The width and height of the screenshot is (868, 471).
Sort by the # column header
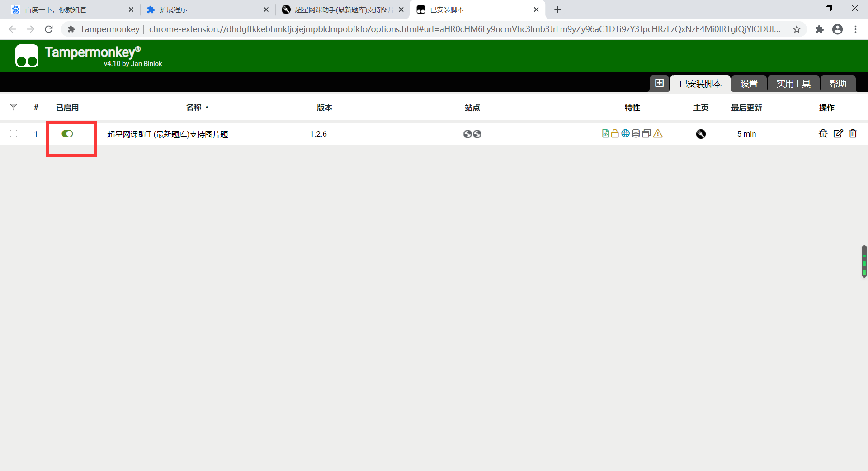(x=36, y=107)
